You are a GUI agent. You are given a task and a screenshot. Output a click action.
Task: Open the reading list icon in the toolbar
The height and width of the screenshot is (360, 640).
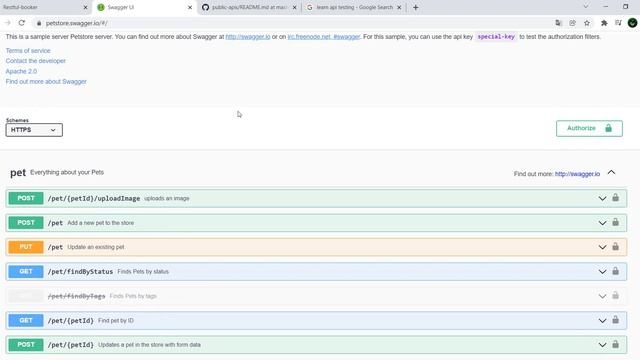pyautogui.click(x=618, y=23)
